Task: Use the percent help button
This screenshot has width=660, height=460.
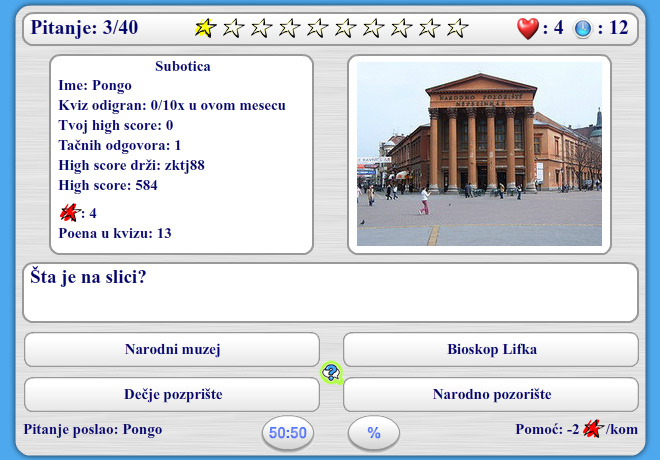Action: 374,433
